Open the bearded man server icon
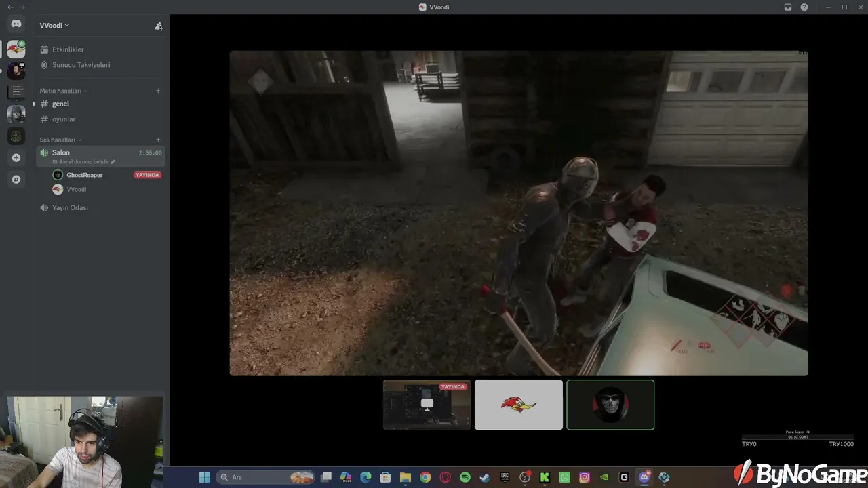This screenshot has height=488, width=868. point(16,70)
